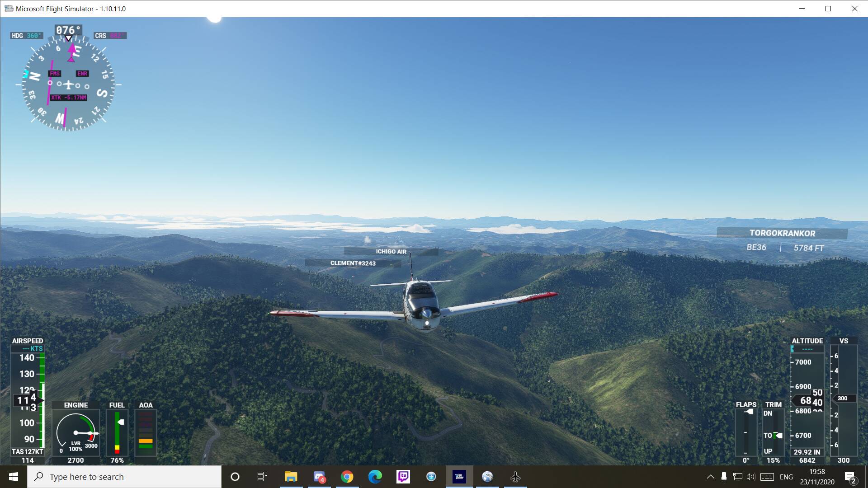Click the ENR label on the compass
868x488 pixels.
(x=82, y=74)
